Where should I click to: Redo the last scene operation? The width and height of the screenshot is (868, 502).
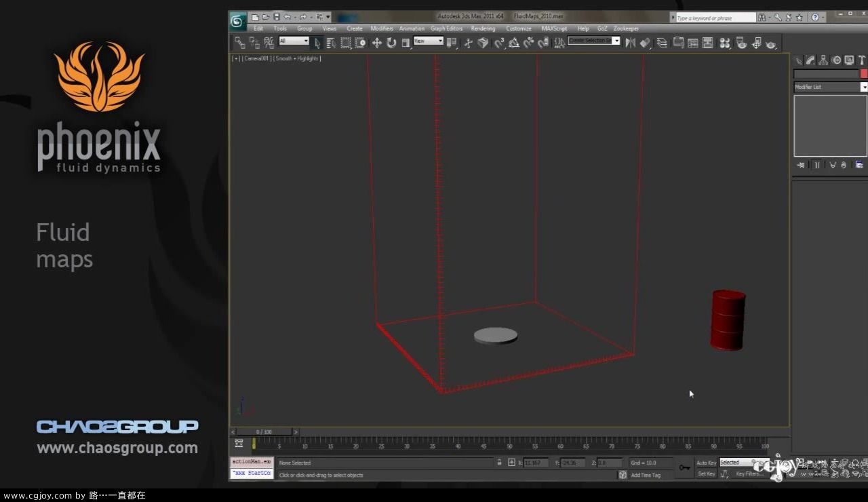303,17
